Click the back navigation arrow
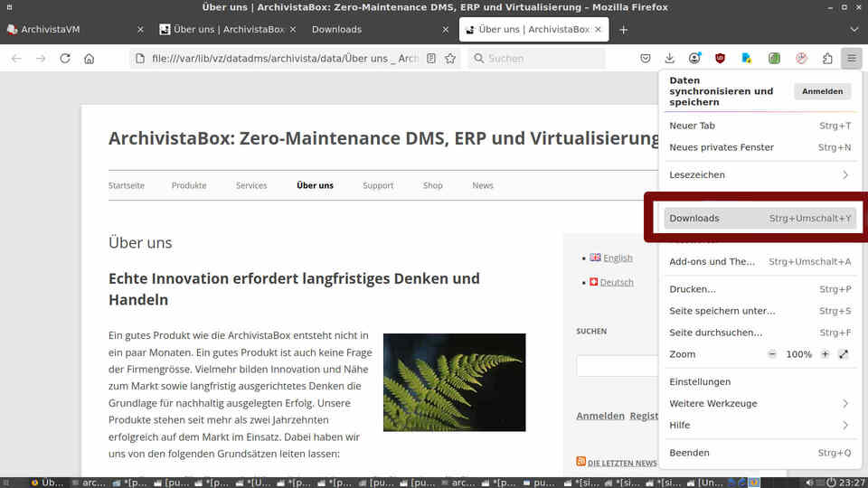This screenshot has width=868, height=488. [16, 58]
